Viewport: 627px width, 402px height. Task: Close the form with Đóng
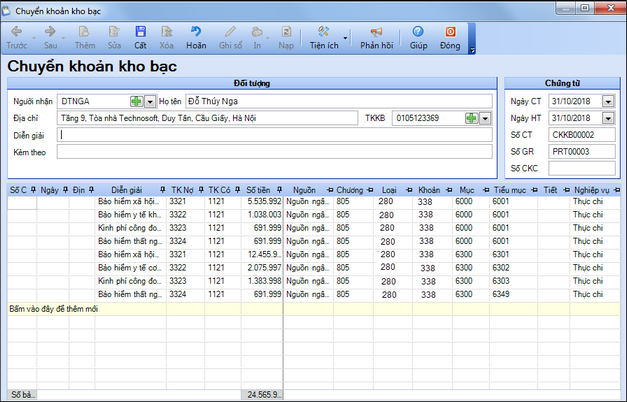450,38
